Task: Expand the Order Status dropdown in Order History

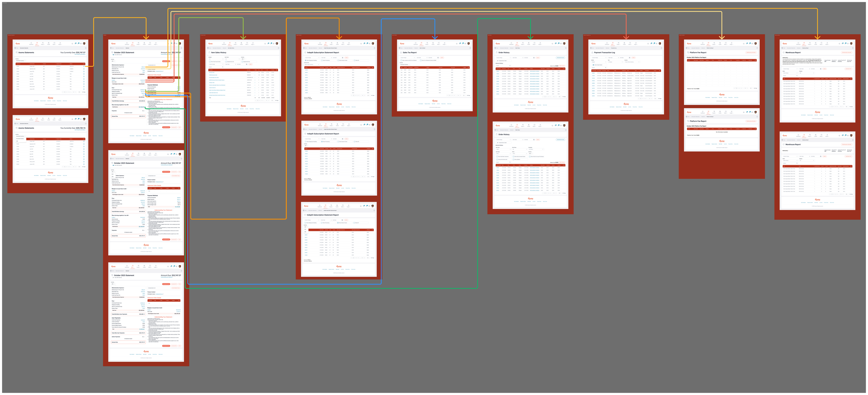Action: point(520,149)
